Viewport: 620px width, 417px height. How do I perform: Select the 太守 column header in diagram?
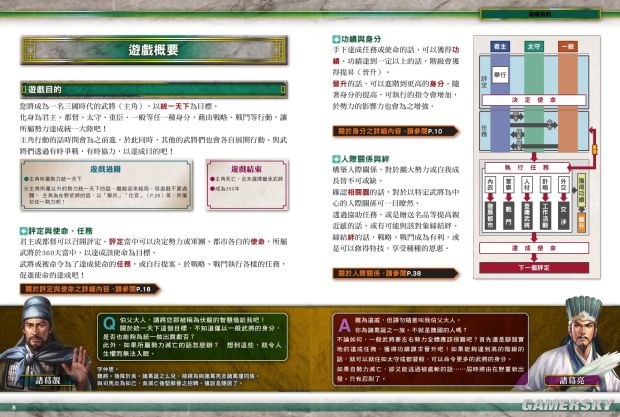534,47
